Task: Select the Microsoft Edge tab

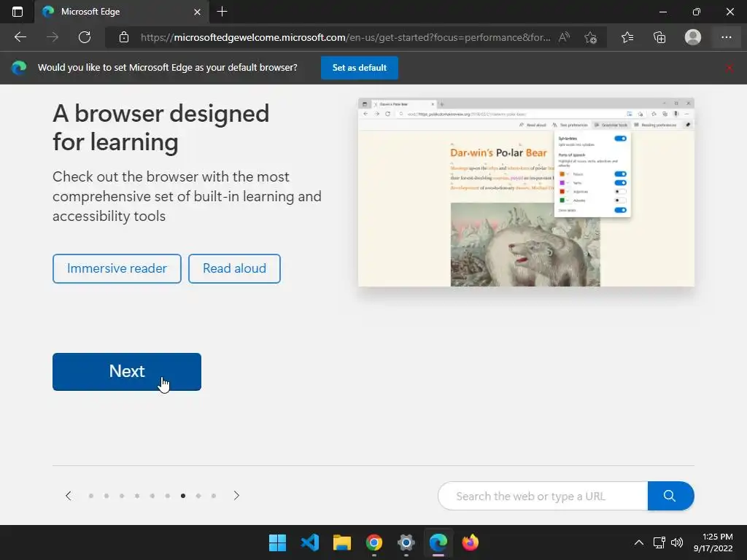Action: point(122,12)
